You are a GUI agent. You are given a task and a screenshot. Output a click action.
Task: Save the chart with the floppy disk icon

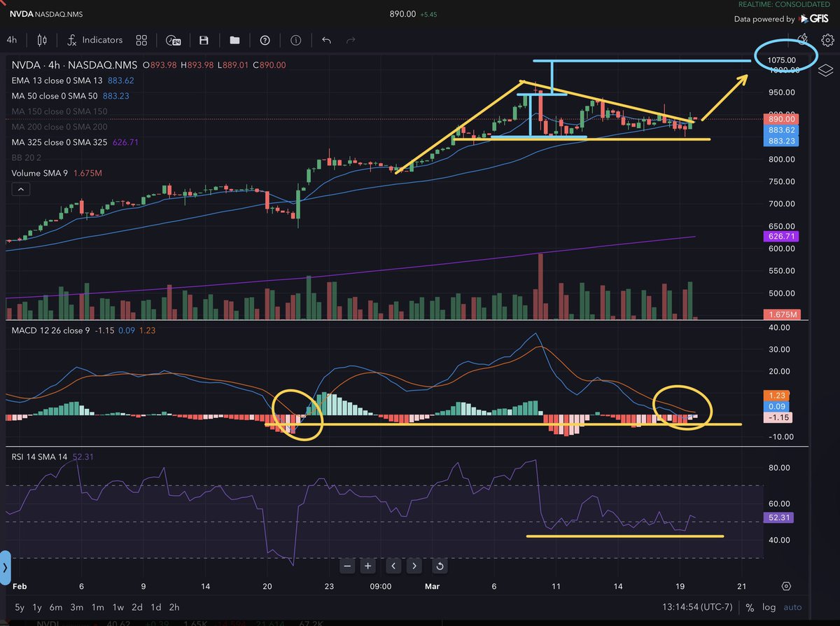pyautogui.click(x=204, y=41)
